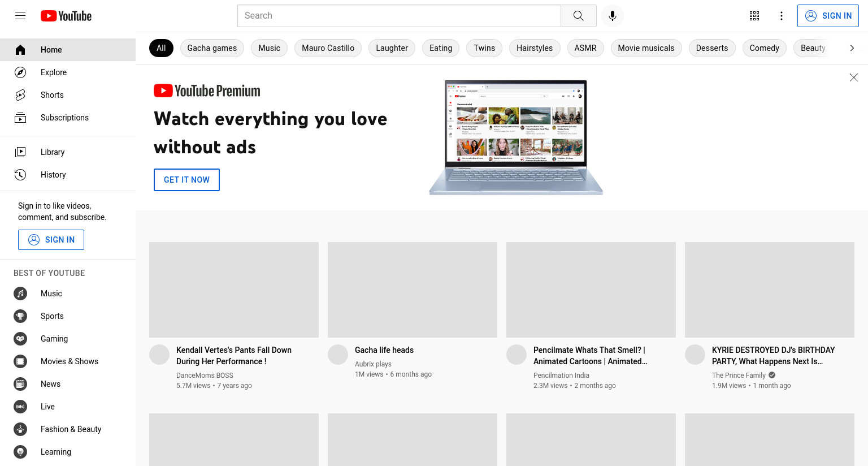The width and height of the screenshot is (868, 466).
Task: Click the Shorts icon in sidebar
Action: pos(20,95)
